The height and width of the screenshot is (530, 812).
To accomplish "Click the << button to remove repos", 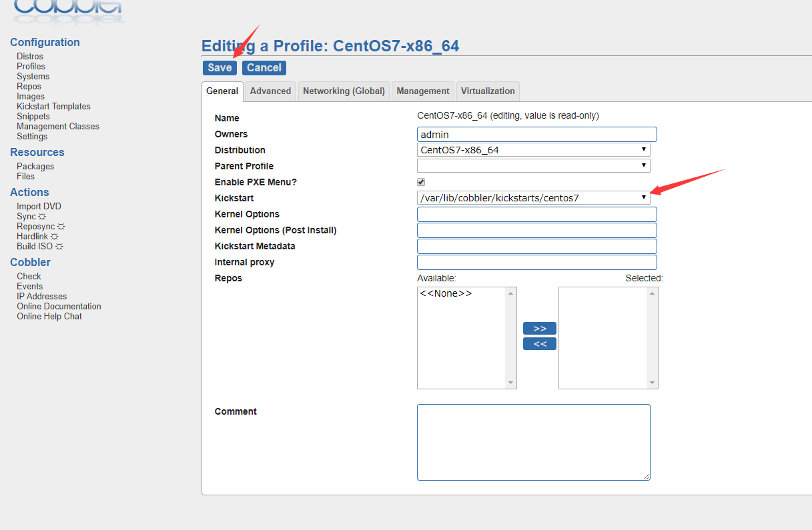I will click(x=540, y=344).
